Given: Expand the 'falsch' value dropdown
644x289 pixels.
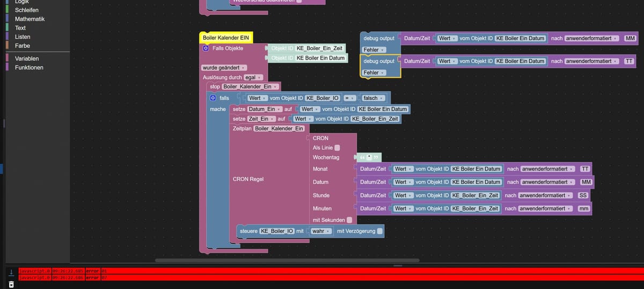Looking at the screenshot, I should click(374, 98).
